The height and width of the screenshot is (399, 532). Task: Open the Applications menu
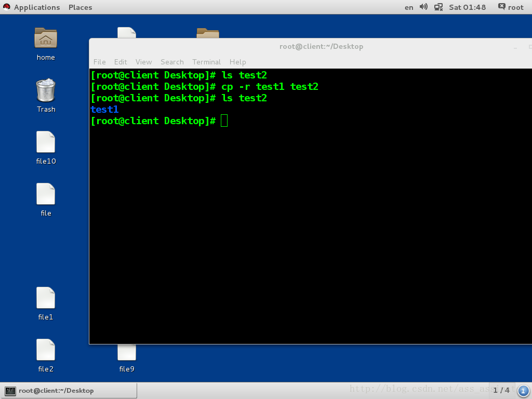point(37,7)
